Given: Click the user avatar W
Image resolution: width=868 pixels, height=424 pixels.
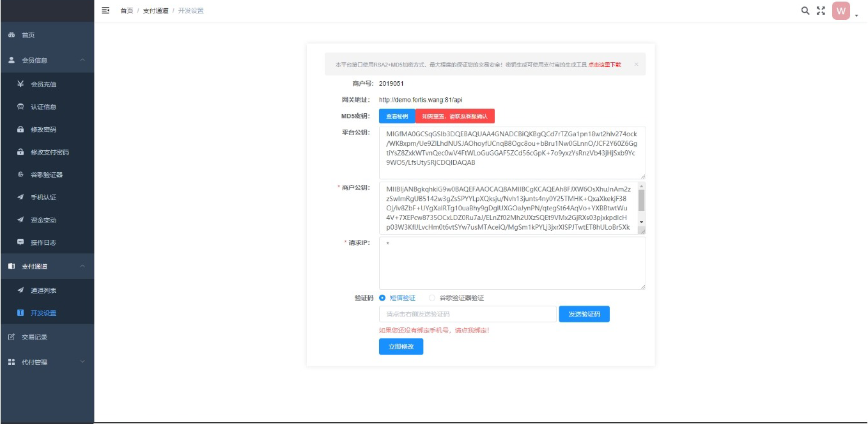Looking at the screenshot, I should pyautogui.click(x=841, y=11).
